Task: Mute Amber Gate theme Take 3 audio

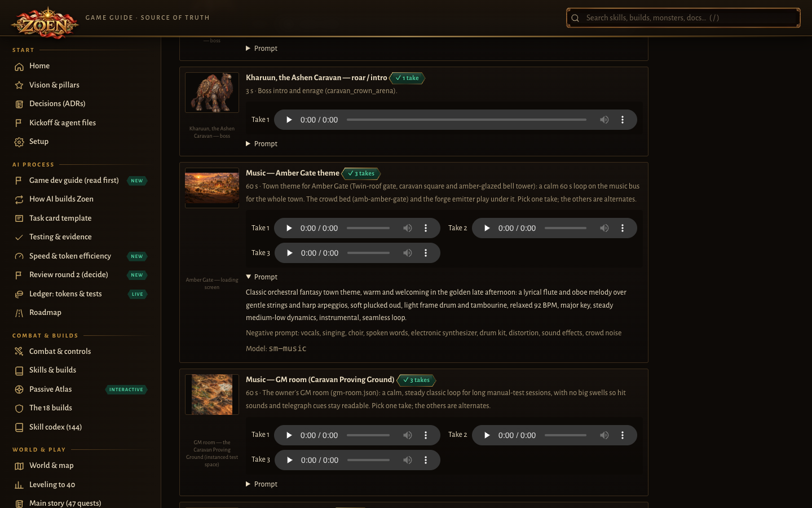Action: click(x=408, y=253)
